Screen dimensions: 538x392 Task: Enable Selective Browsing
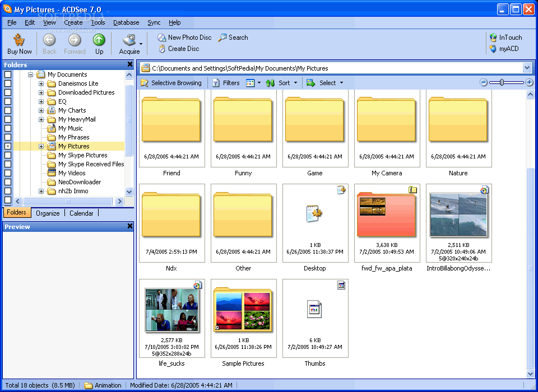pyautogui.click(x=171, y=83)
